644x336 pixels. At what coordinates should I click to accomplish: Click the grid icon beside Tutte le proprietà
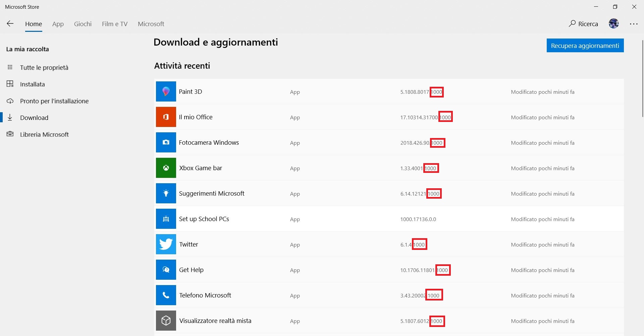10,67
